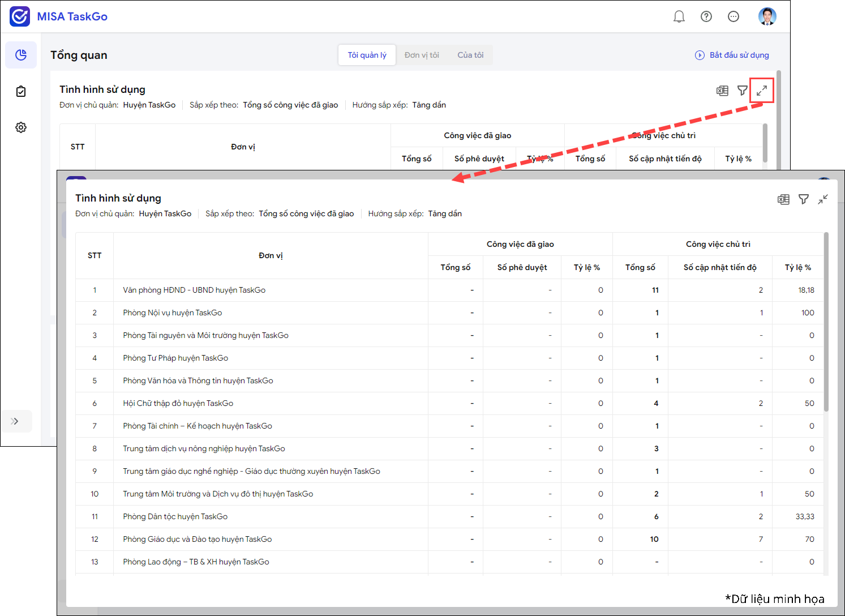Select row Phòng Giáo dục và Đào tạo
The width and height of the screenshot is (845, 616).
pyautogui.click(x=449, y=539)
